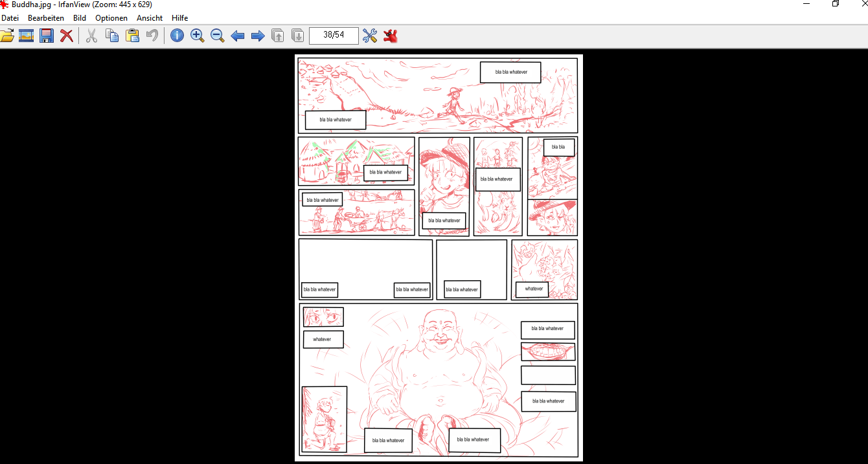Open the Bild menu

coord(80,18)
